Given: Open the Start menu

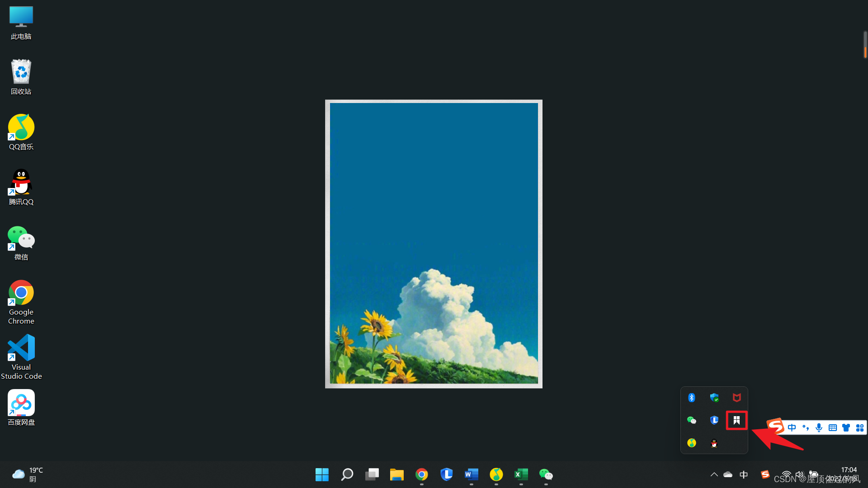Looking at the screenshot, I should pos(322,474).
